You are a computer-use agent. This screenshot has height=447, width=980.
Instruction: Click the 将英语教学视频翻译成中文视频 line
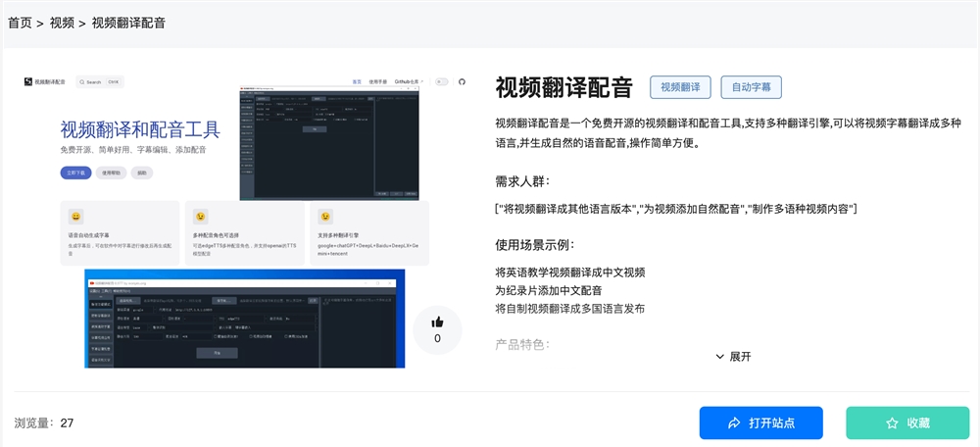tap(570, 273)
